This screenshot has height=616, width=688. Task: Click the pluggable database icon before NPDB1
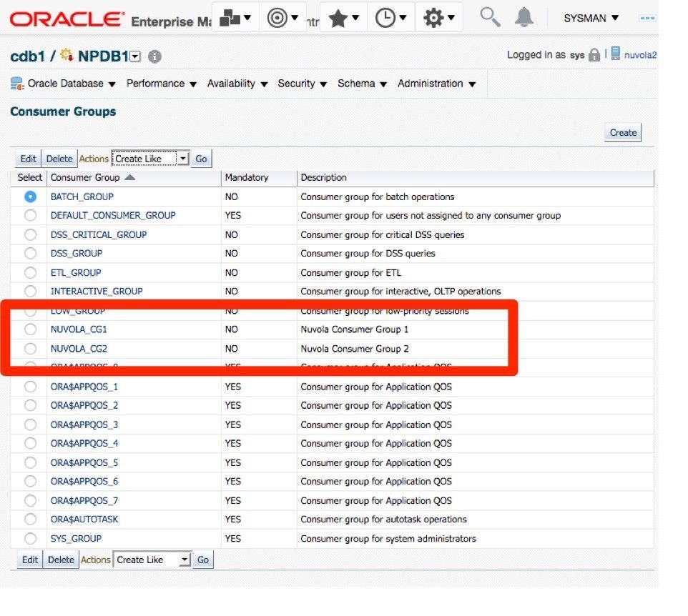(x=67, y=55)
